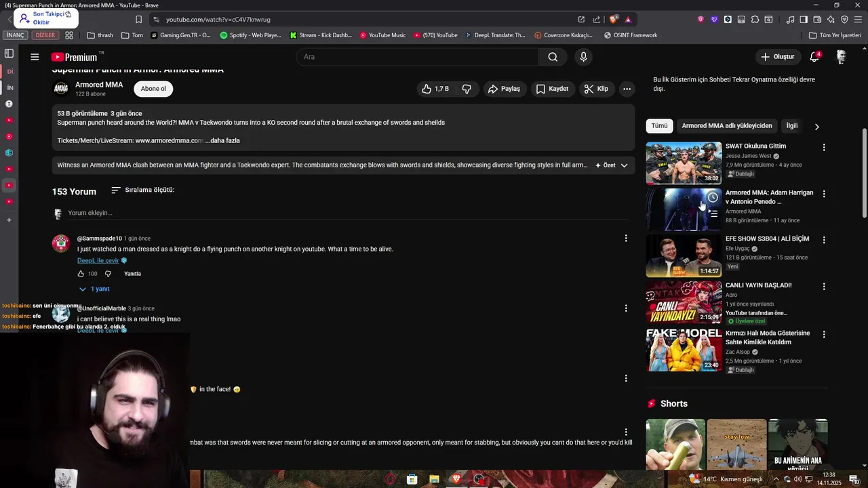Dislike the Armored MMA video

(x=467, y=89)
